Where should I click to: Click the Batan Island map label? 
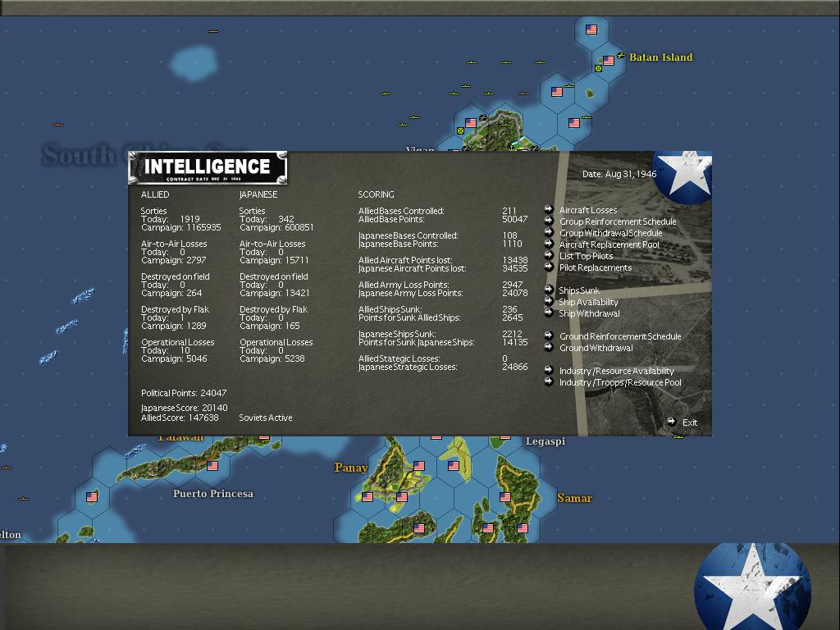660,57
